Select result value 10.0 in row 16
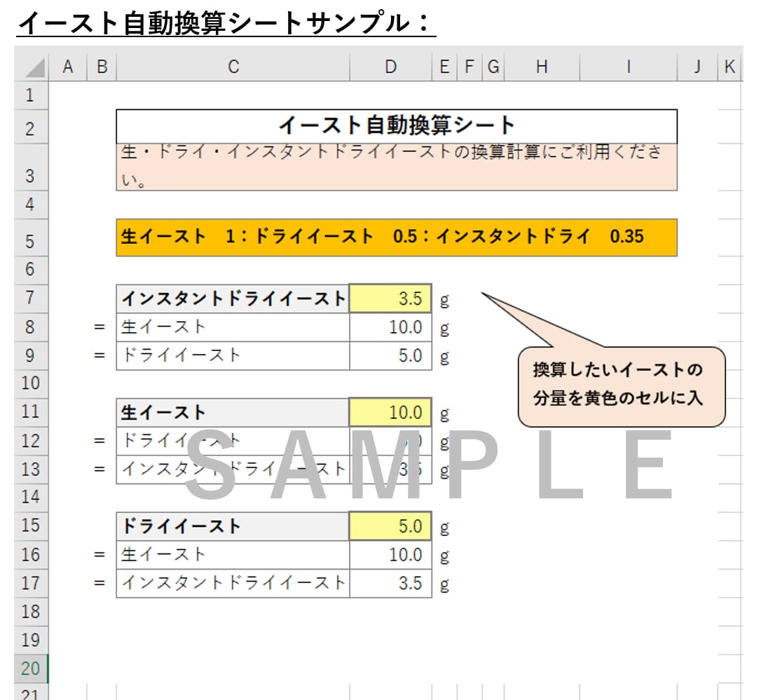The image size is (768, 700). [390, 554]
